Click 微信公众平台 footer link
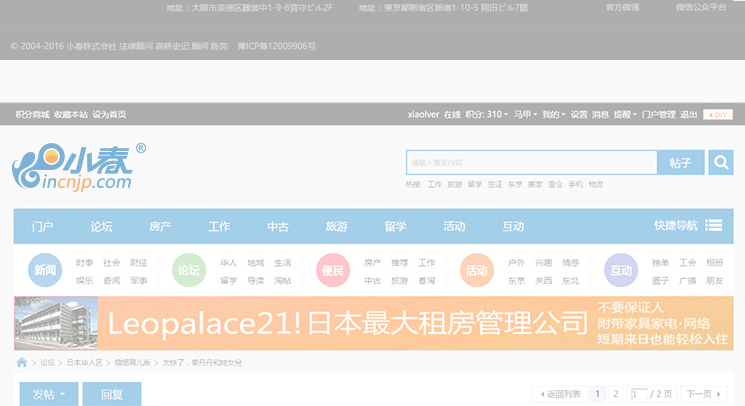Image resolution: width=745 pixels, height=406 pixels. click(x=701, y=7)
